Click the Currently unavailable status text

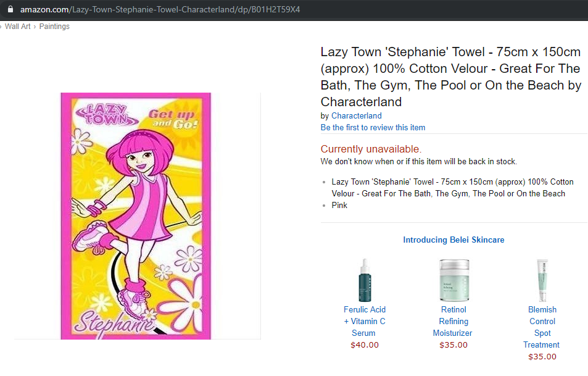click(x=371, y=149)
